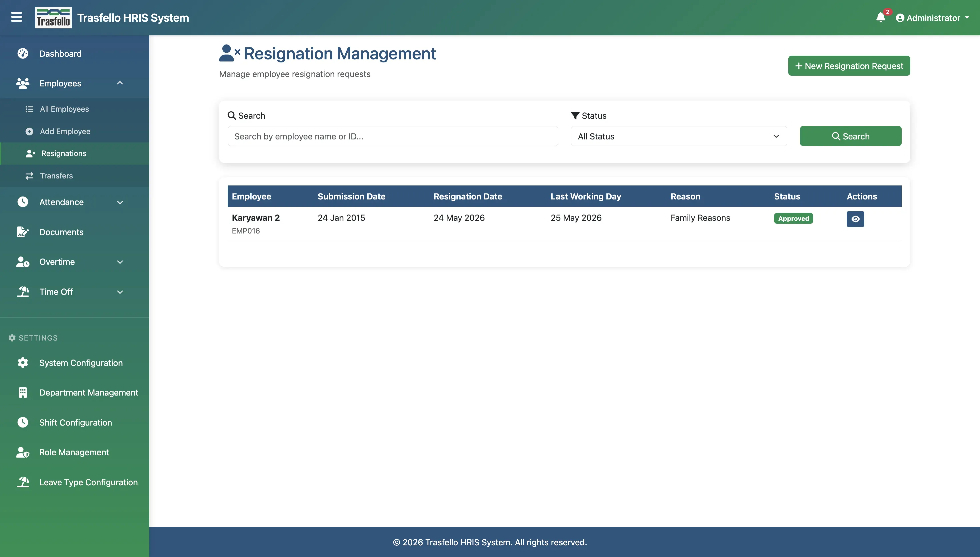
Task: Expand the Attendance submenu chevron
Action: [120, 202]
